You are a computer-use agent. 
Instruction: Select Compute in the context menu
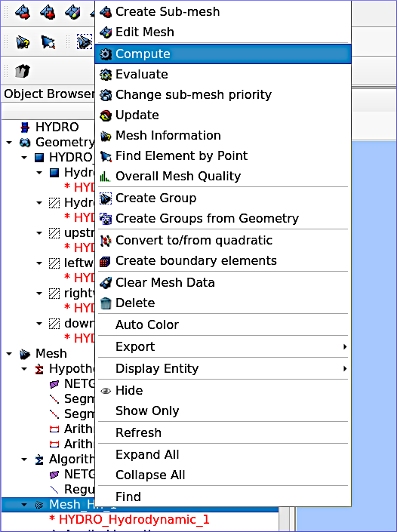click(223, 54)
